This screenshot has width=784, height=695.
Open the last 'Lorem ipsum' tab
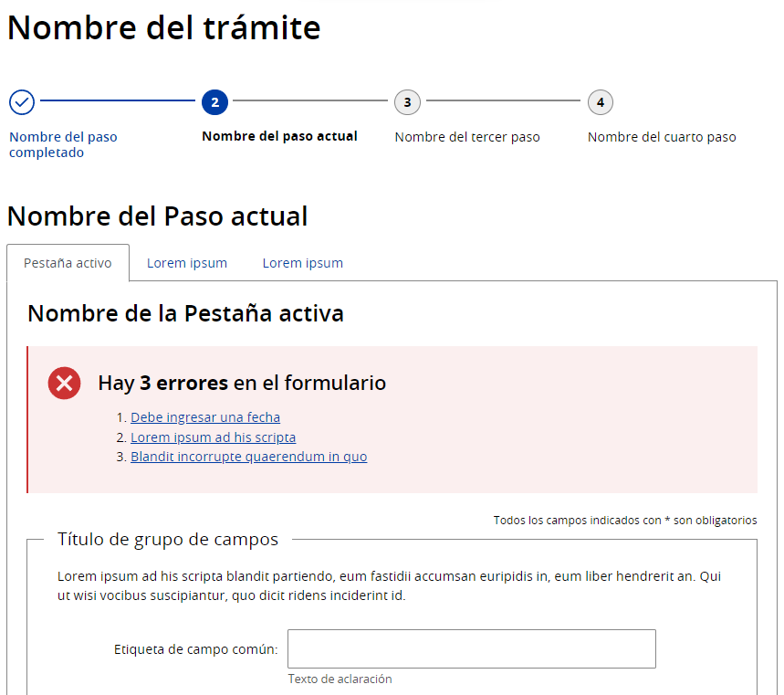303,263
